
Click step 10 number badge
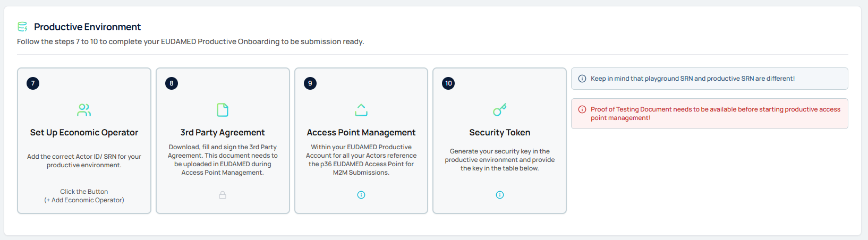tap(448, 83)
